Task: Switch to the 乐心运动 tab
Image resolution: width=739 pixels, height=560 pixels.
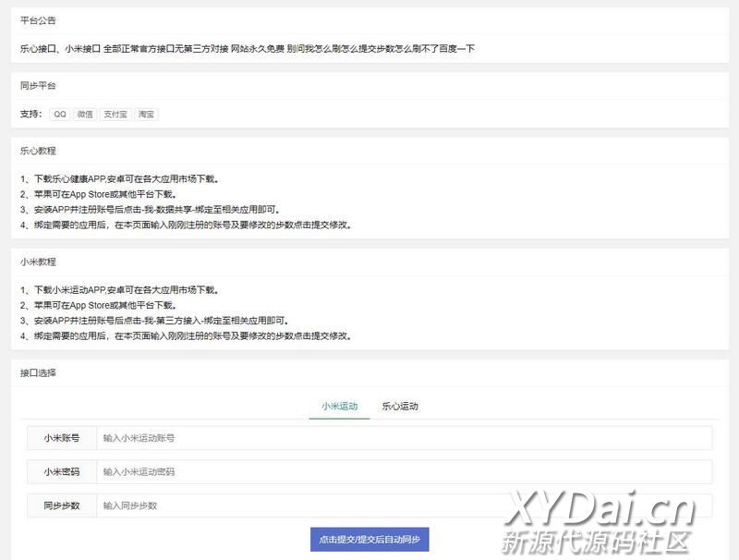Action: 400,407
